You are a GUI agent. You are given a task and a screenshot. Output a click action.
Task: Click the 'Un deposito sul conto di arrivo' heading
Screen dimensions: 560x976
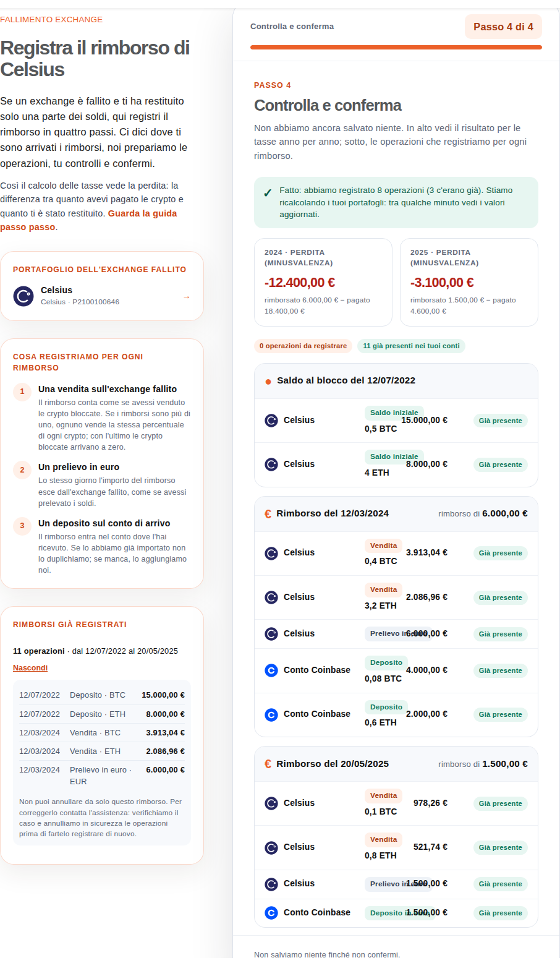click(104, 523)
